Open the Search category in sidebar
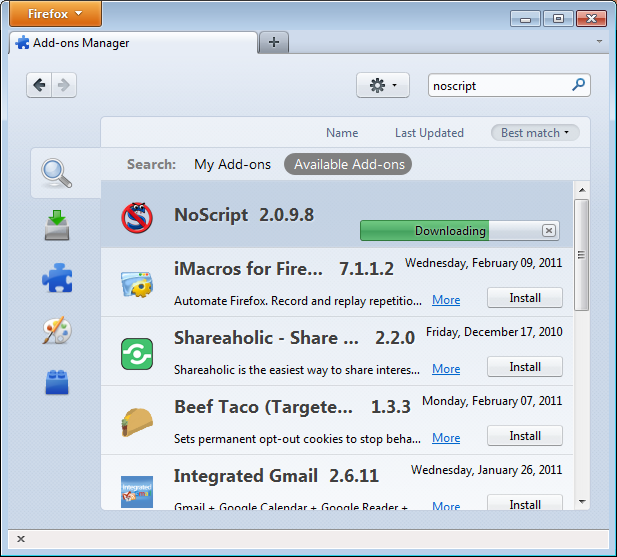The image size is (617, 557). point(57,173)
